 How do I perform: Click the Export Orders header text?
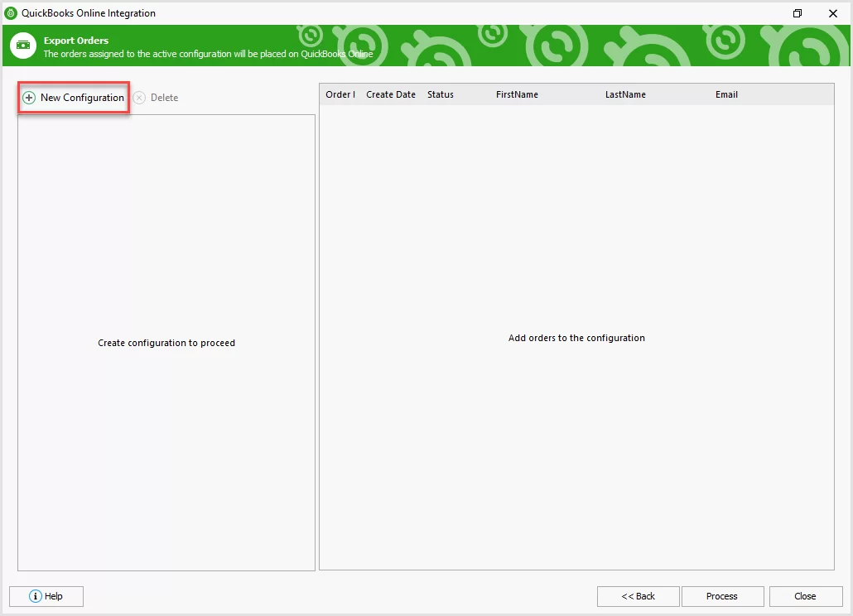(75, 40)
